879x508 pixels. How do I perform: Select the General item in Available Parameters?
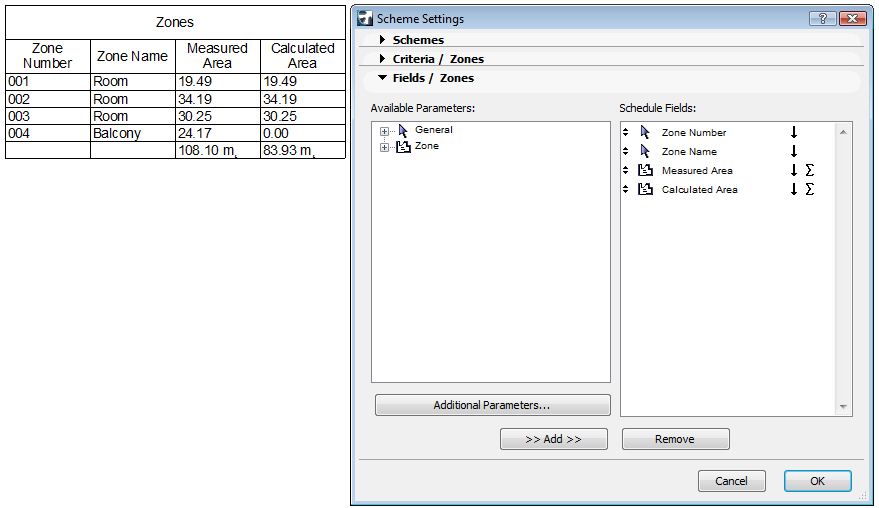tap(433, 130)
